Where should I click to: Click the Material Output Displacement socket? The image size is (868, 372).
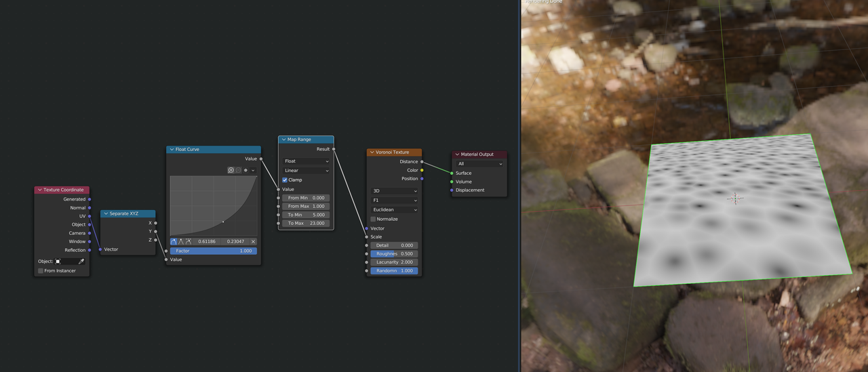pos(452,190)
